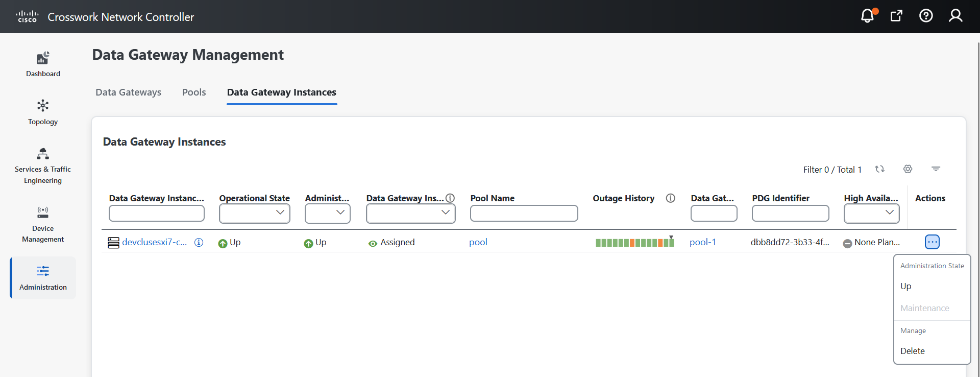The image size is (980, 377).
Task: Click the Outage History status bar
Action: click(635, 243)
